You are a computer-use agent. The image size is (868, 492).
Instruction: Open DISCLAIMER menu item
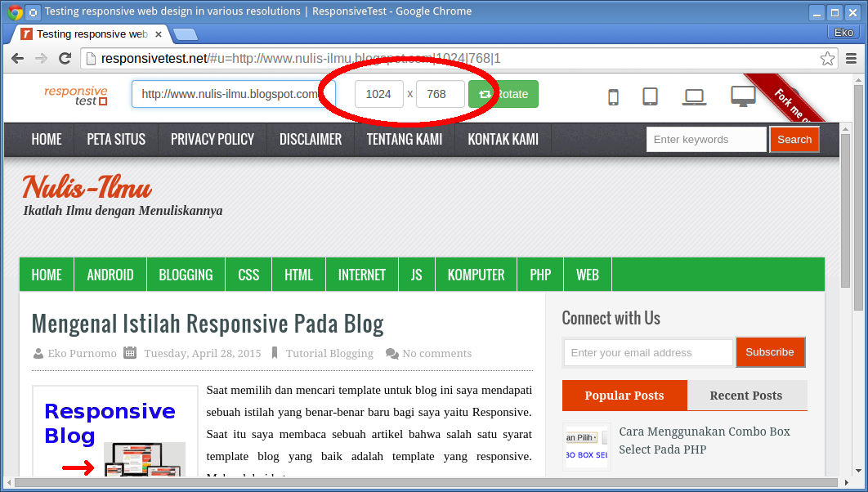[x=311, y=140]
